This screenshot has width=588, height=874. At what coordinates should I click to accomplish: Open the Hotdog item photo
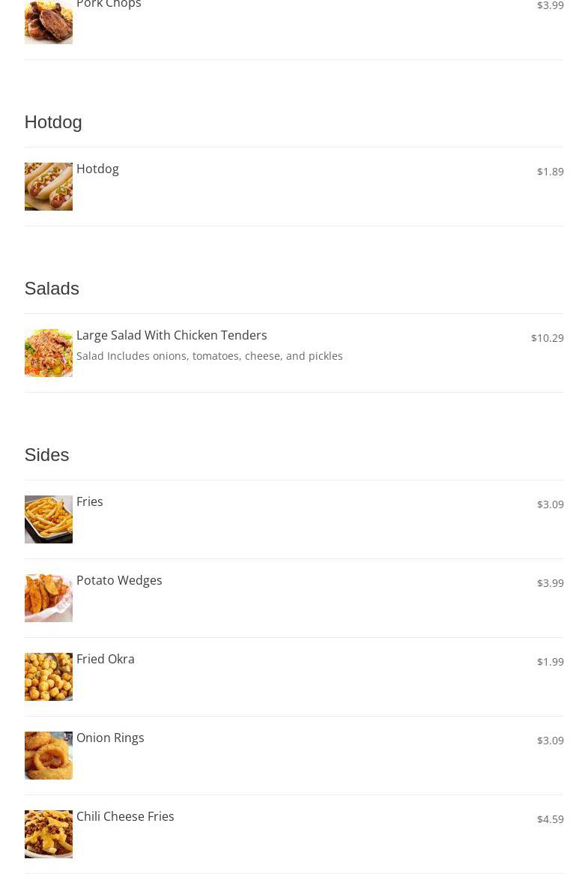coord(48,186)
